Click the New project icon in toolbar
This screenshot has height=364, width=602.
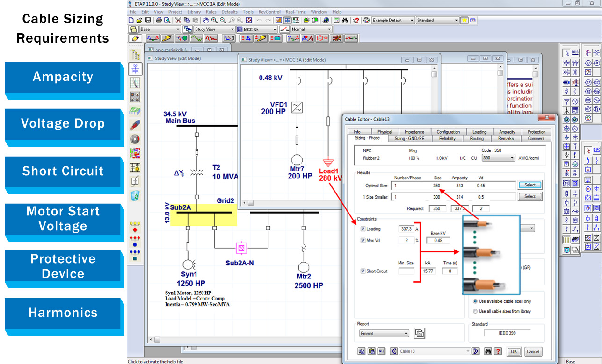(x=131, y=21)
